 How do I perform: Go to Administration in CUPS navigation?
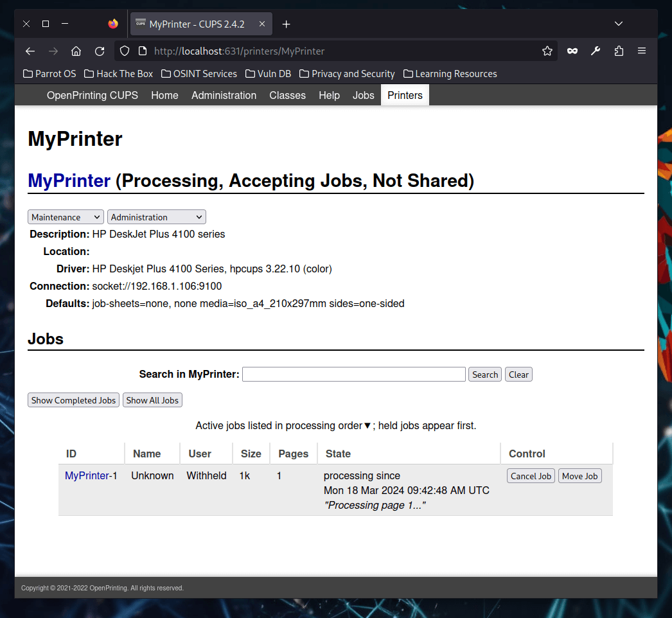[x=224, y=95]
